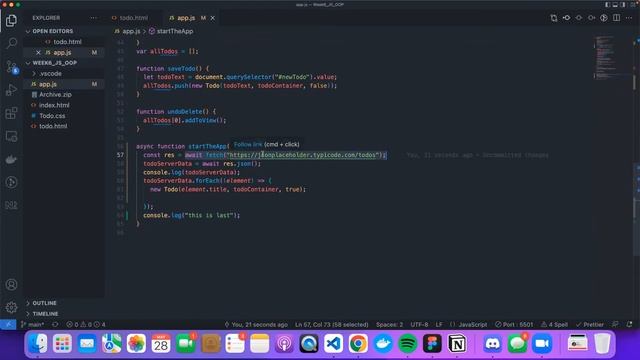Toggle the bottom panel layout icon
Image resolution: width=640 pixels, height=360 pixels.
coord(615,4)
